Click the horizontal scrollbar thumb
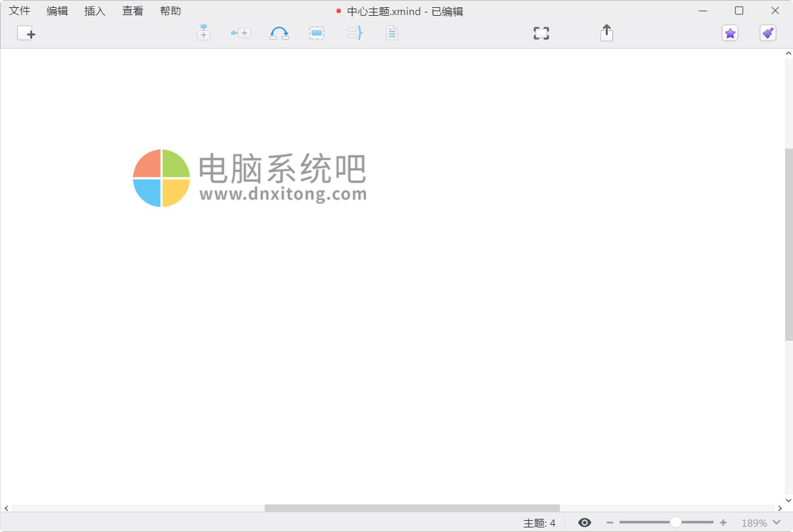 point(412,508)
